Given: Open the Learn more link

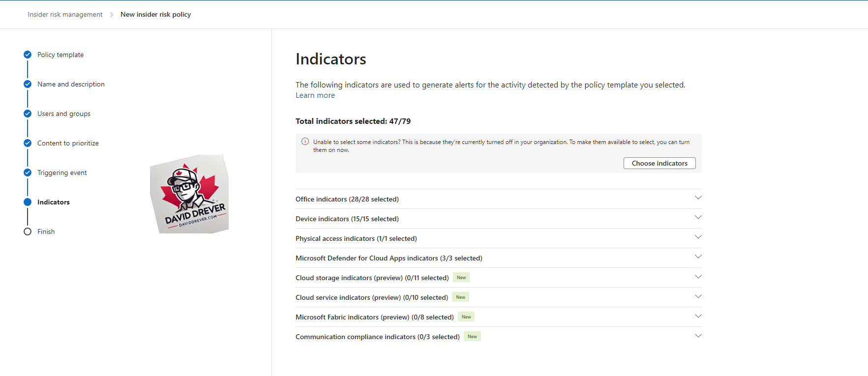Looking at the screenshot, I should click(x=315, y=95).
